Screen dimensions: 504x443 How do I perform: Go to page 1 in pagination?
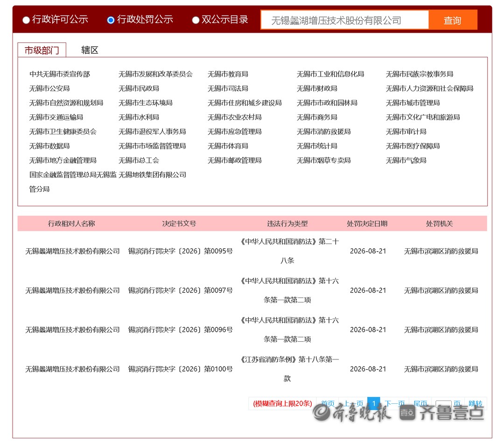[x=373, y=403]
